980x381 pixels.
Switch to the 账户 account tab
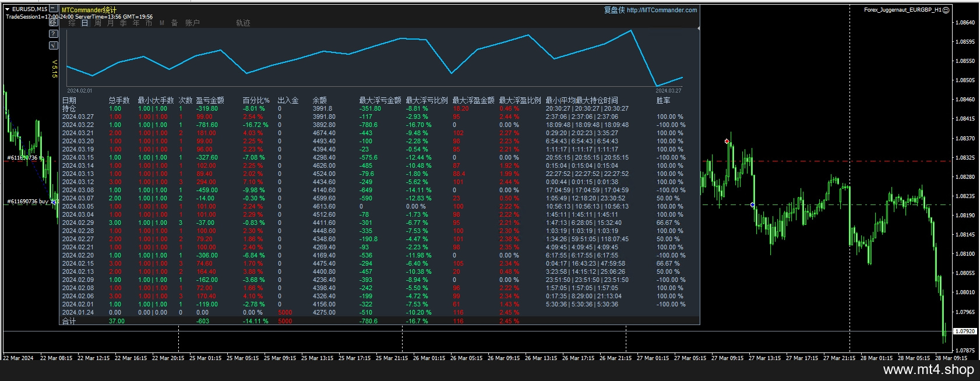[192, 23]
